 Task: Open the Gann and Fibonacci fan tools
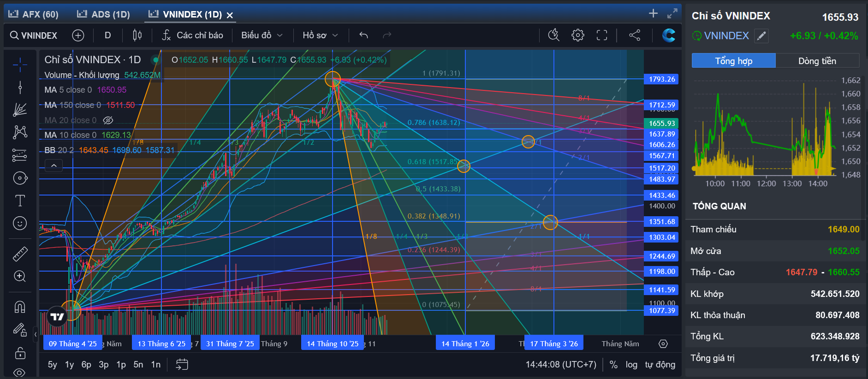pyautogui.click(x=20, y=110)
